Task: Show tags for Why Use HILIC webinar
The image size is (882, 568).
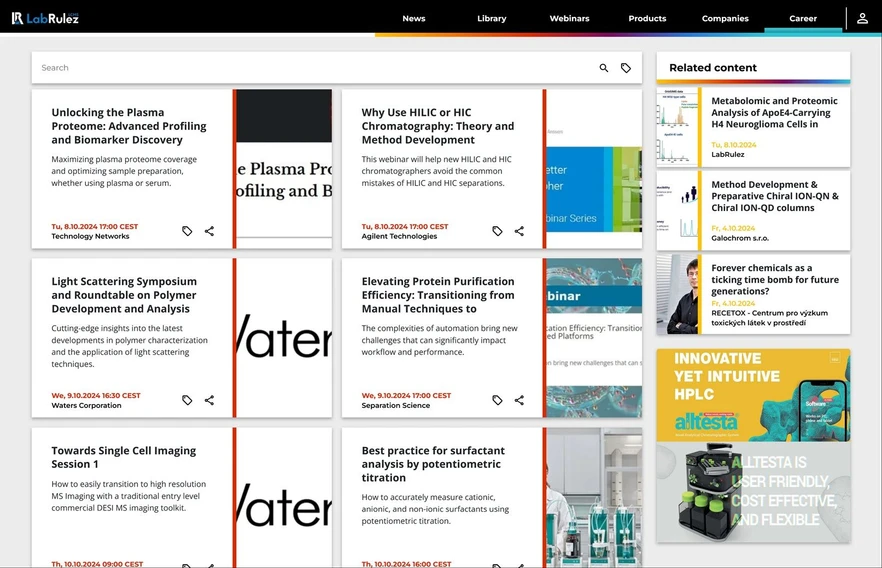Action: [x=497, y=231]
